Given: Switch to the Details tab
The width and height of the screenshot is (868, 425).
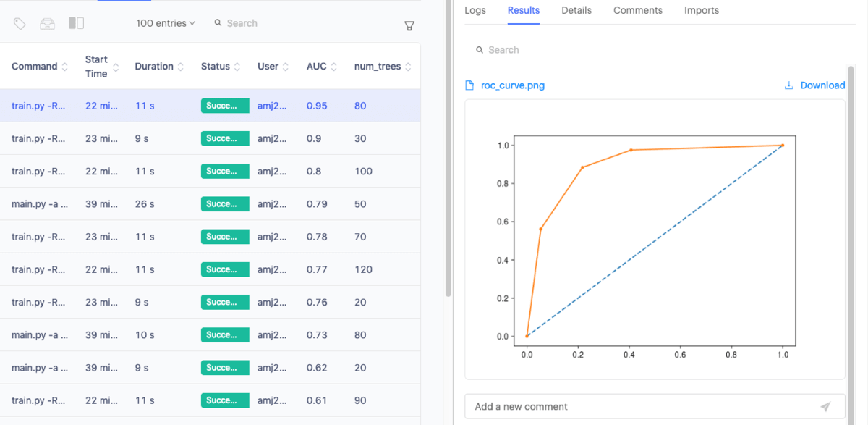Looking at the screenshot, I should tap(576, 10).
